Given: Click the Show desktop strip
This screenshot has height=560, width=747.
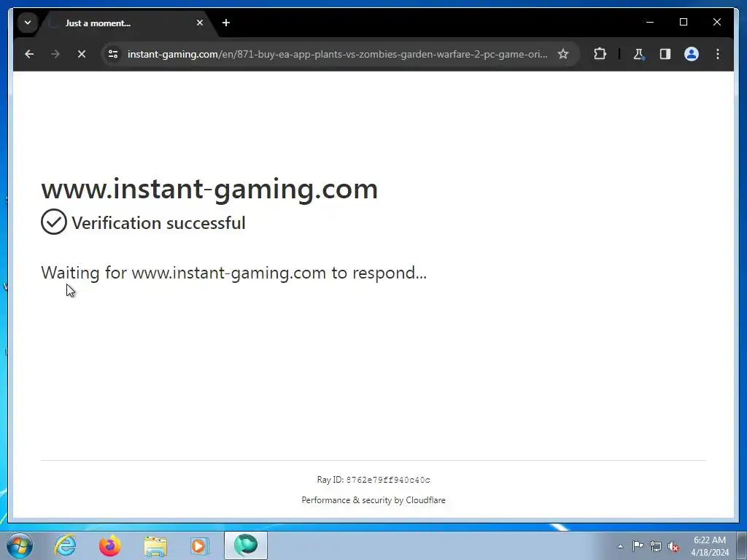Looking at the screenshot, I should [742, 545].
